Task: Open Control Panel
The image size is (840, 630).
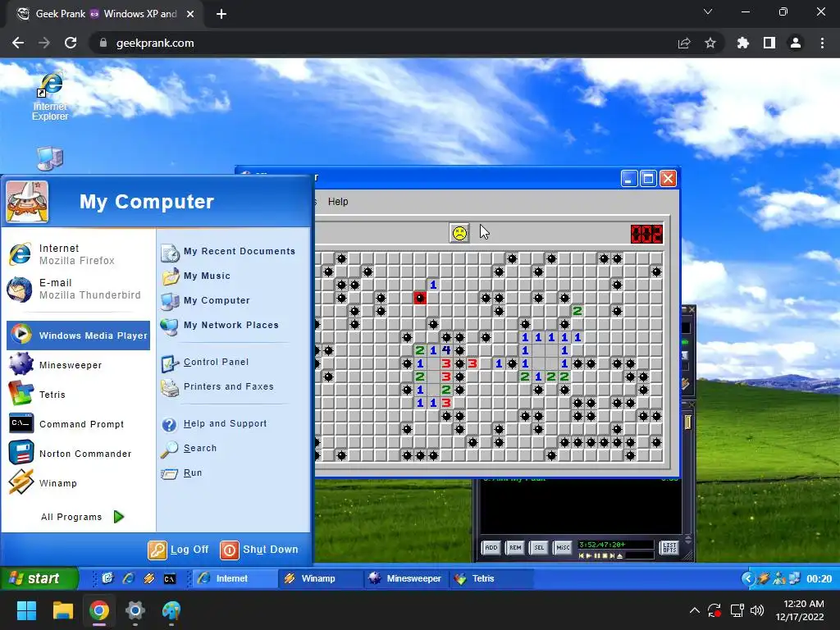Action: 205,362
